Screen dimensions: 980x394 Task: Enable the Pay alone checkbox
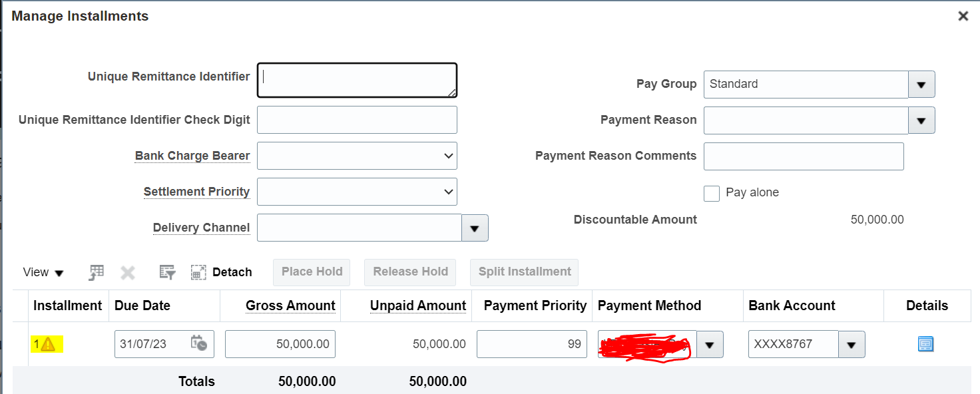coord(711,193)
